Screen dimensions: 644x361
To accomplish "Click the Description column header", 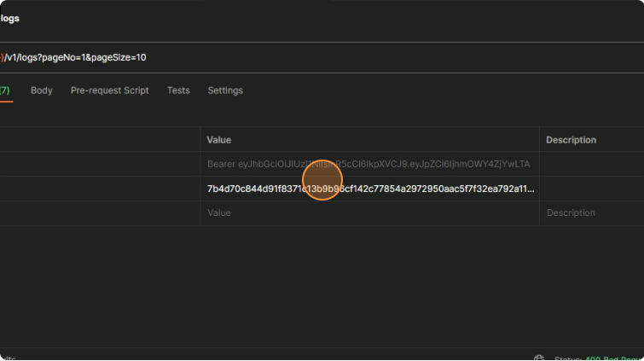I will coord(571,140).
